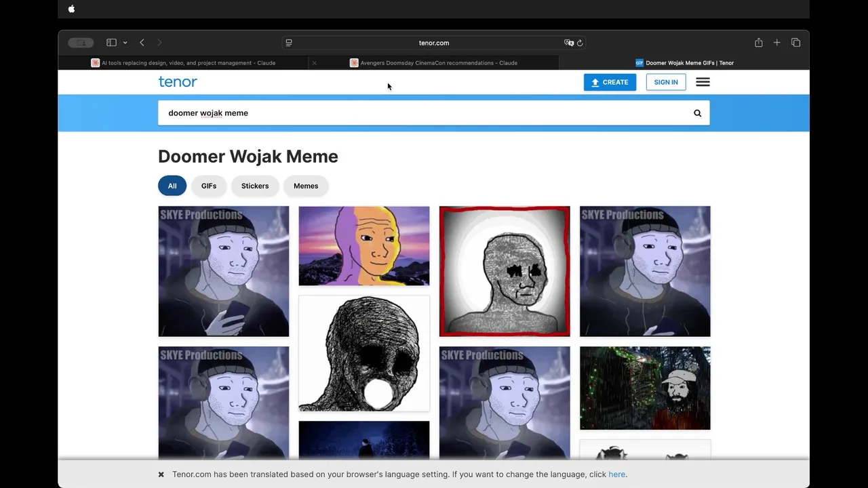Screen dimensions: 868x488
Task: Open a new tab with plus icon
Action: (x=777, y=43)
